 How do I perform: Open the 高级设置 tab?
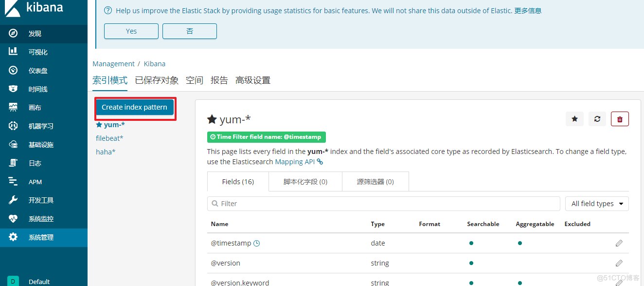(253, 80)
